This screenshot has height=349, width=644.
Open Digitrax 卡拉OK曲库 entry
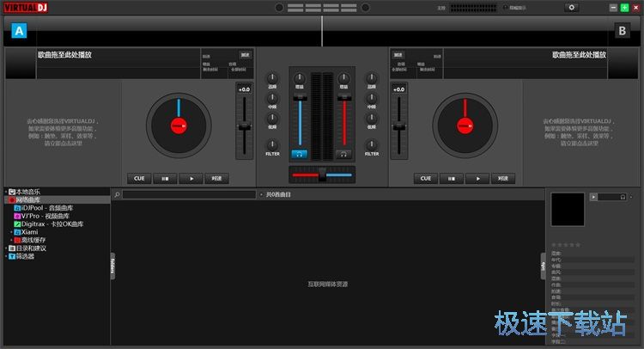click(x=52, y=224)
